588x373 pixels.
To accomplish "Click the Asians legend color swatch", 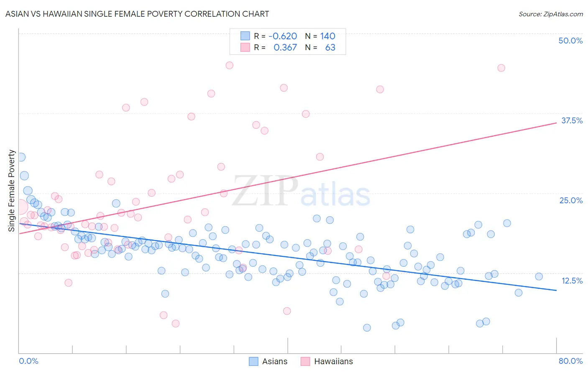I will [x=253, y=361].
